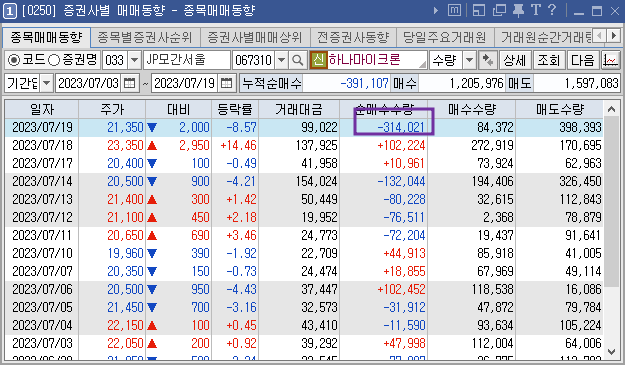Viewport: 625px width, 365px height.
Task: Click the magnifier stock search icon
Action: click(297, 60)
